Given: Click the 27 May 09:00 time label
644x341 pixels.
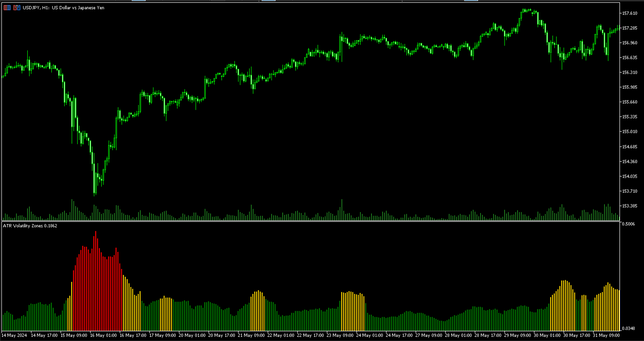Looking at the screenshot, I should (x=430, y=335).
